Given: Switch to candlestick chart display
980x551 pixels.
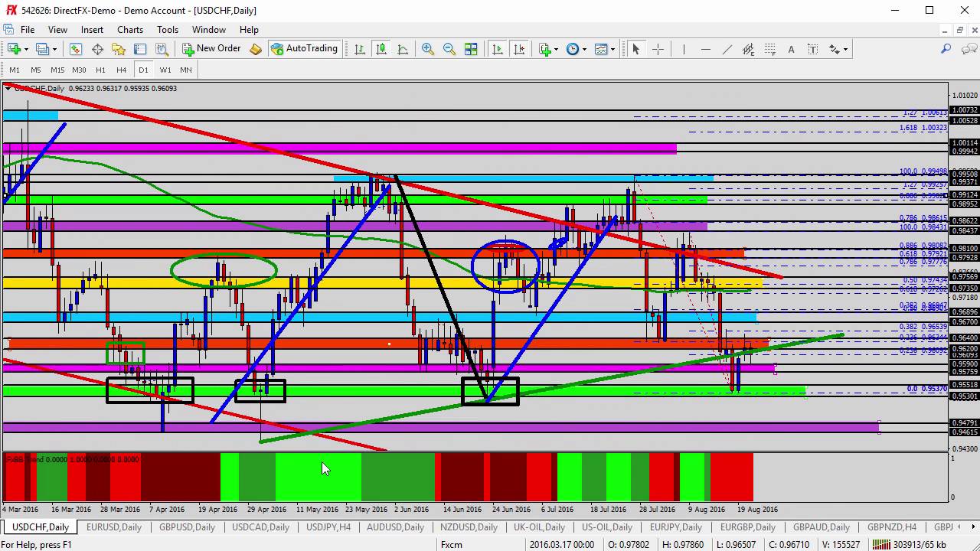Looking at the screenshot, I should pyautogui.click(x=381, y=49).
